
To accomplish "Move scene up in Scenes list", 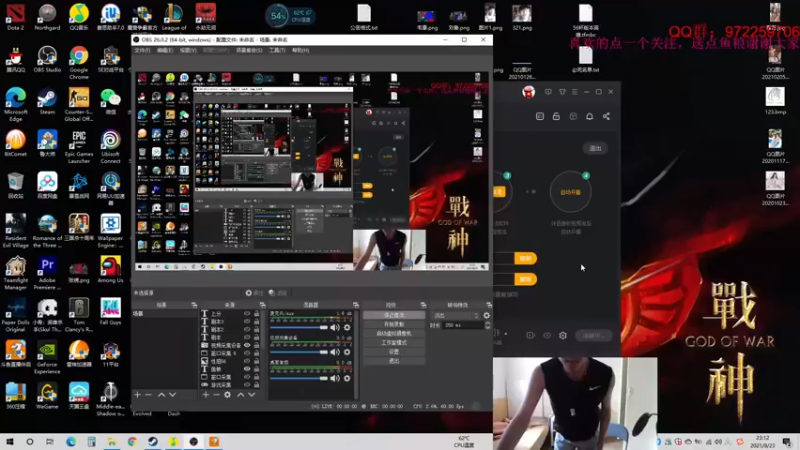I will tap(161, 394).
